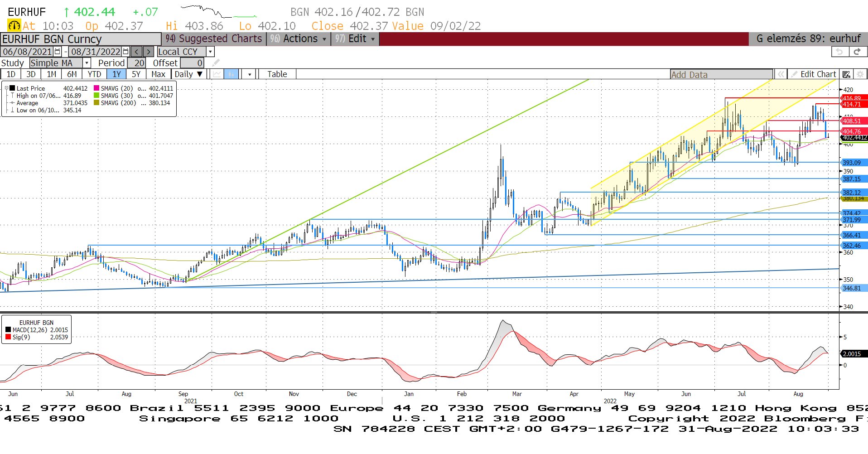
Task: Click the 393.09 blue price level label
Action: (x=854, y=163)
